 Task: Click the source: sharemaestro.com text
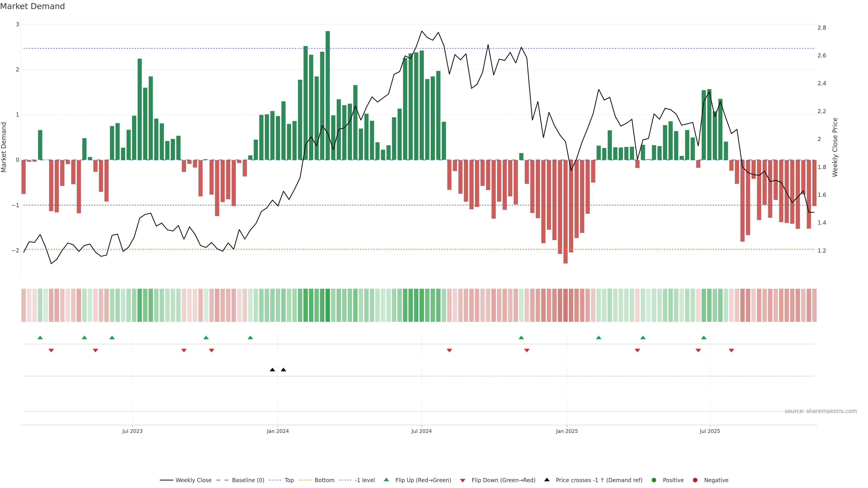tap(821, 411)
